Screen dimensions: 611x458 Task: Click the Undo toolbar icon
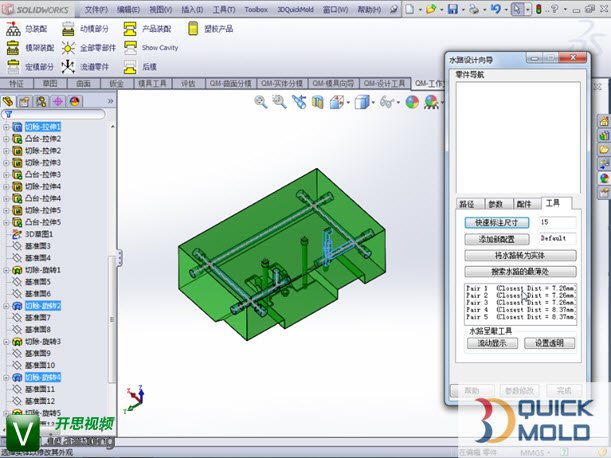pyautogui.click(x=495, y=9)
